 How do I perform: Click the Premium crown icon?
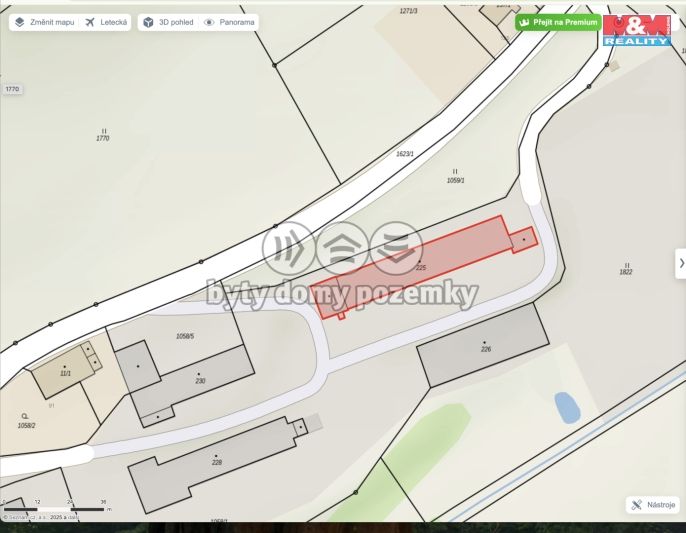pos(524,22)
